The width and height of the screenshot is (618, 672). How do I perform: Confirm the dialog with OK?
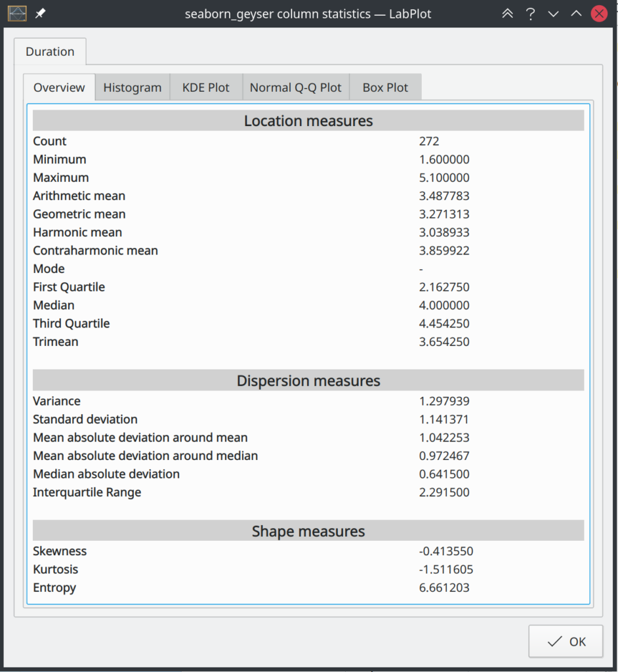tap(566, 641)
